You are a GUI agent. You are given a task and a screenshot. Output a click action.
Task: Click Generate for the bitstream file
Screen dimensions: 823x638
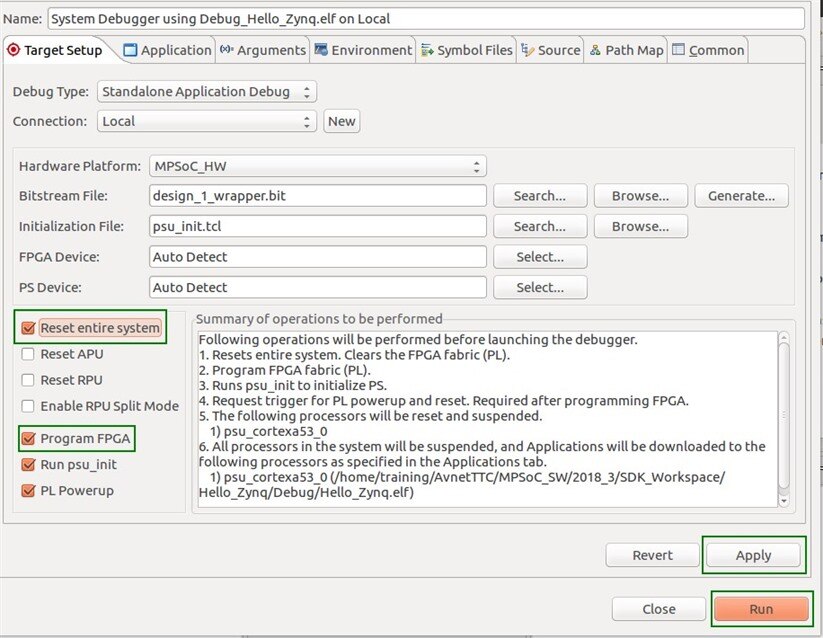click(741, 196)
